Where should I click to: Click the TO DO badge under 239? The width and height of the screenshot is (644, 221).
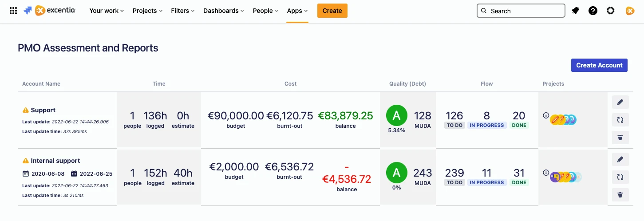pyautogui.click(x=454, y=182)
